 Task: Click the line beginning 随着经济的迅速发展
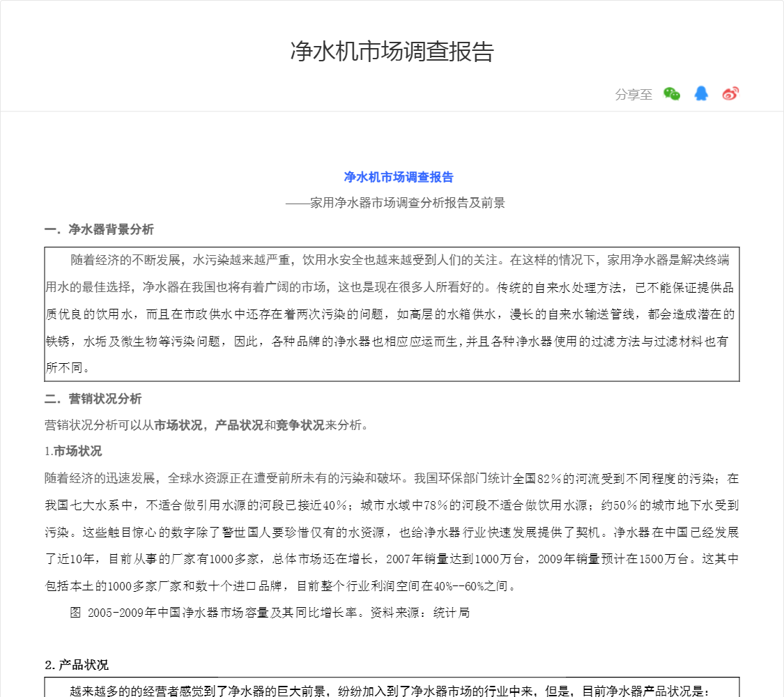coord(392,479)
